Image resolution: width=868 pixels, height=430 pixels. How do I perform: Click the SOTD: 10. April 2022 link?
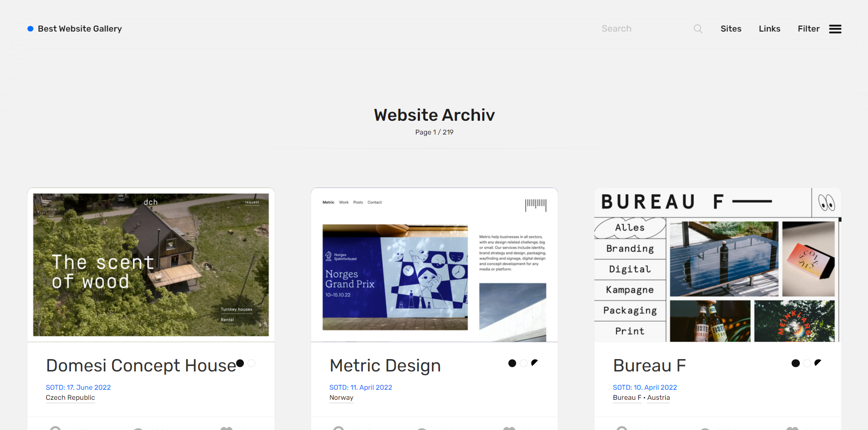click(645, 387)
